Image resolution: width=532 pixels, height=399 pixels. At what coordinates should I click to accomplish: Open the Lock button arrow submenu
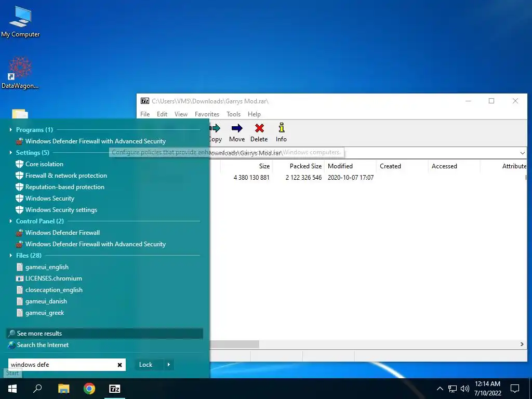(169, 365)
